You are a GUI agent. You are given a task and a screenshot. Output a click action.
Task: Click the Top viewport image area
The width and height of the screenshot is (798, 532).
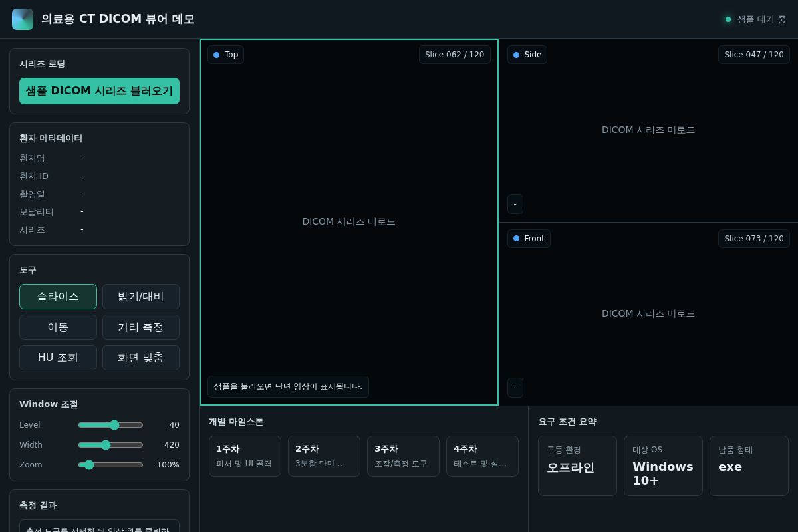(349, 222)
